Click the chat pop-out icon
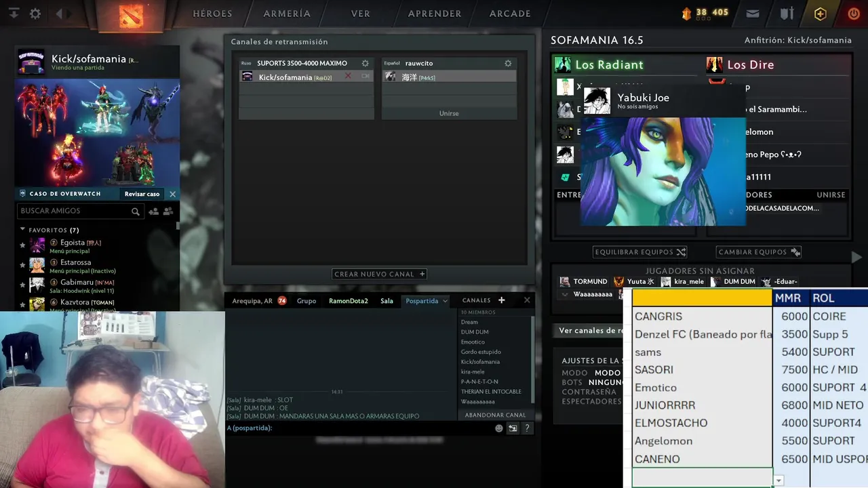 (513, 428)
